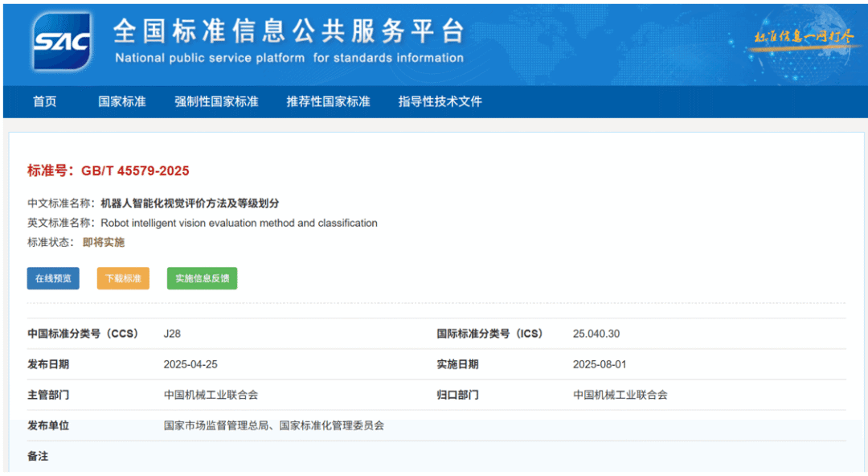The height and width of the screenshot is (476, 868).
Task: Click the SAC logo icon
Action: [x=61, y=42]
